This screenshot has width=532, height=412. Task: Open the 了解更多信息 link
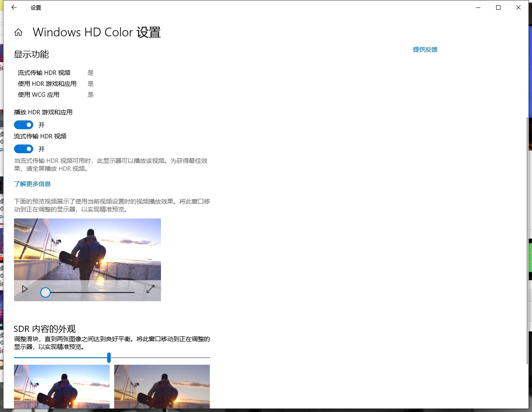32,183
